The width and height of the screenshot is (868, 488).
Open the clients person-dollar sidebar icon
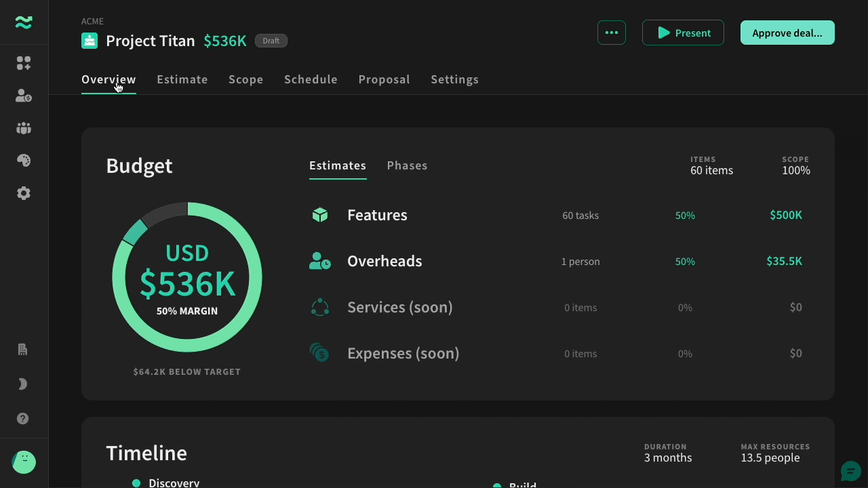(x=24, y=96)
